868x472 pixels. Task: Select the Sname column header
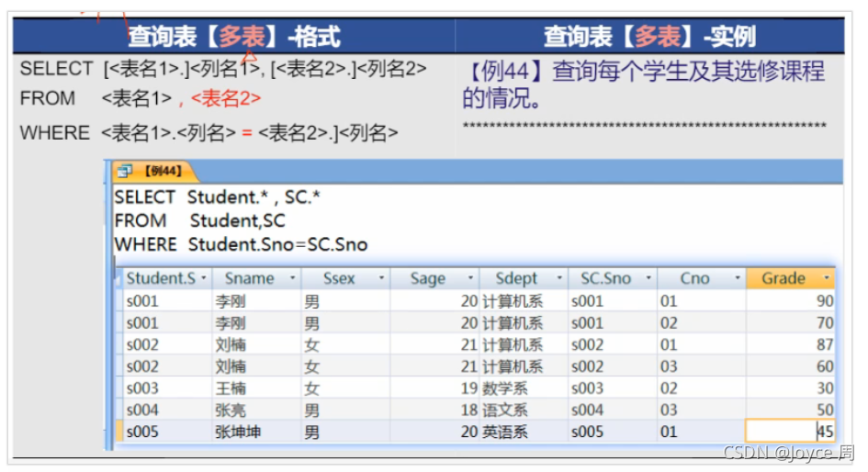(256, 278)
